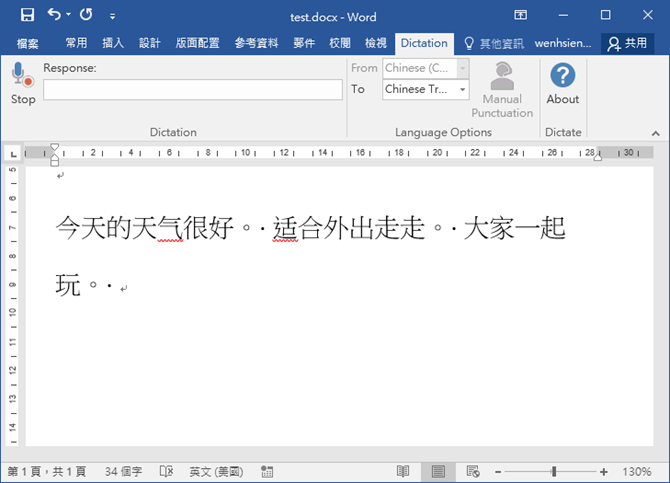This screenshot has height=483, width=670.
Task: Stop dictation with the microphone button
Action: click(x=23, y=83)
